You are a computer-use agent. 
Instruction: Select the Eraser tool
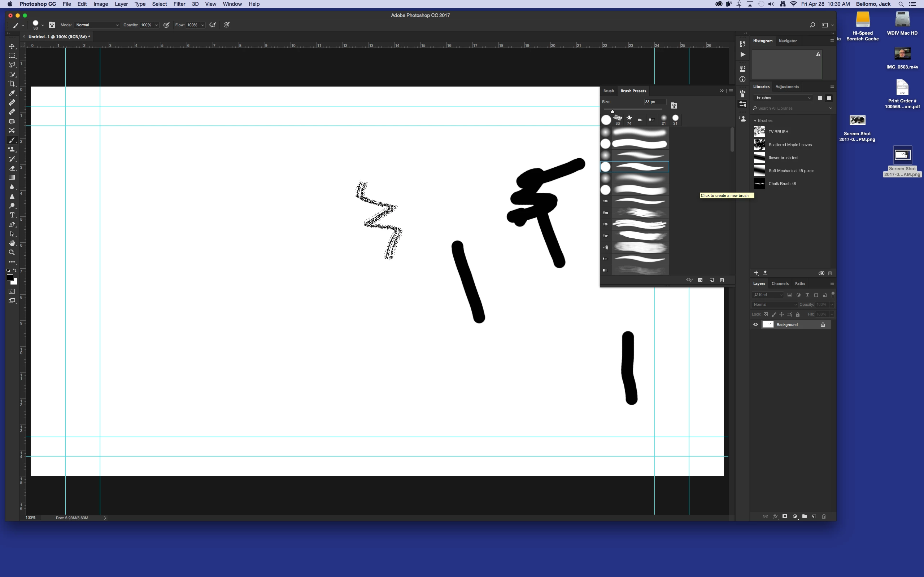pos(12,168)
